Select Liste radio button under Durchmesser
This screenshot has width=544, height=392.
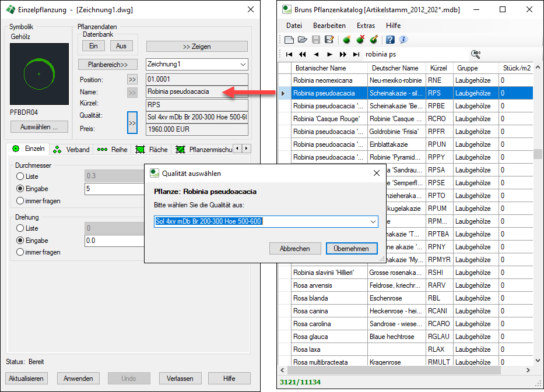coord(20,176)
